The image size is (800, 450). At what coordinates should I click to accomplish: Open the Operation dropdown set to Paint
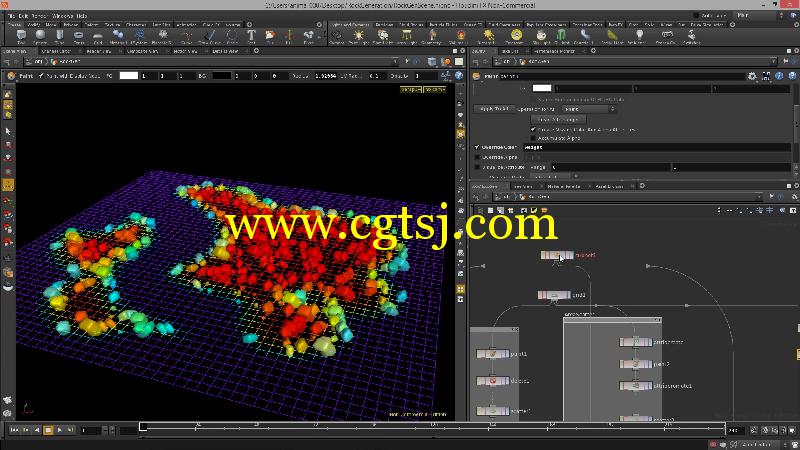coord(589,109)
